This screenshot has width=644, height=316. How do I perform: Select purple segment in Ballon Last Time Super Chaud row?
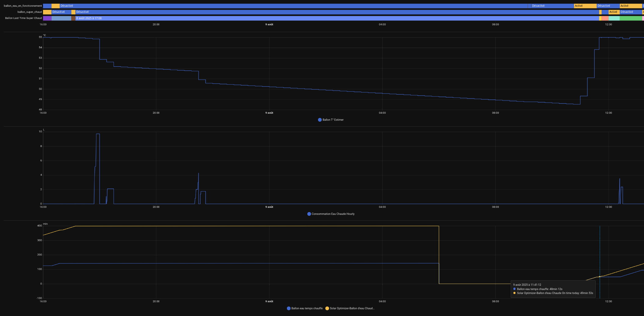(47, 18)
